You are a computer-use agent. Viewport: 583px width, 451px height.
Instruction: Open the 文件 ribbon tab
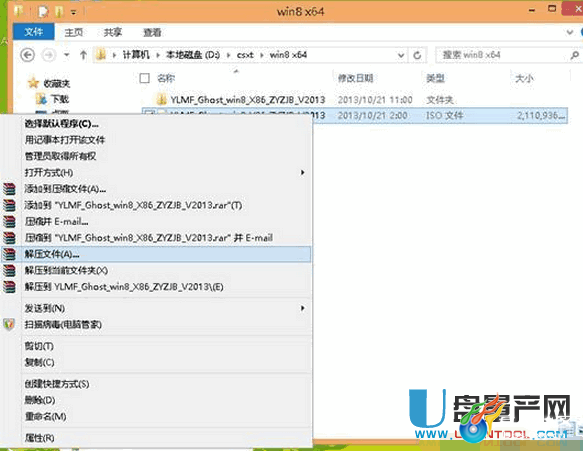pyautogui.click(x=33, y=32)
